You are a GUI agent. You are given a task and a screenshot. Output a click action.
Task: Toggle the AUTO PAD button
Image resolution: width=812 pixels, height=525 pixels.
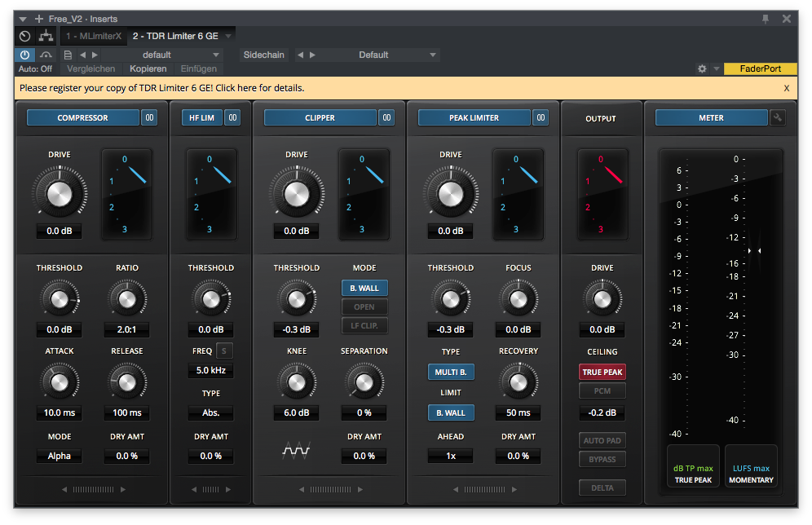click(602, 440)
